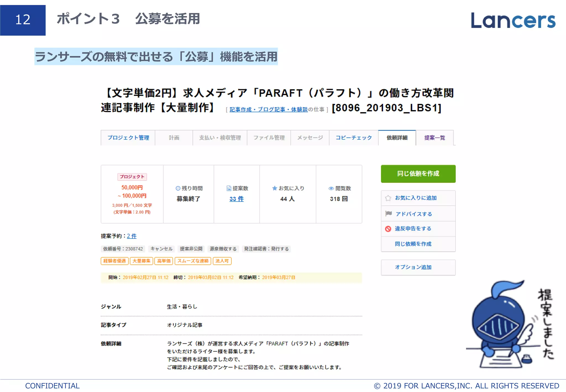Click the 源泉徴収する tag

[x=223, y=249]
